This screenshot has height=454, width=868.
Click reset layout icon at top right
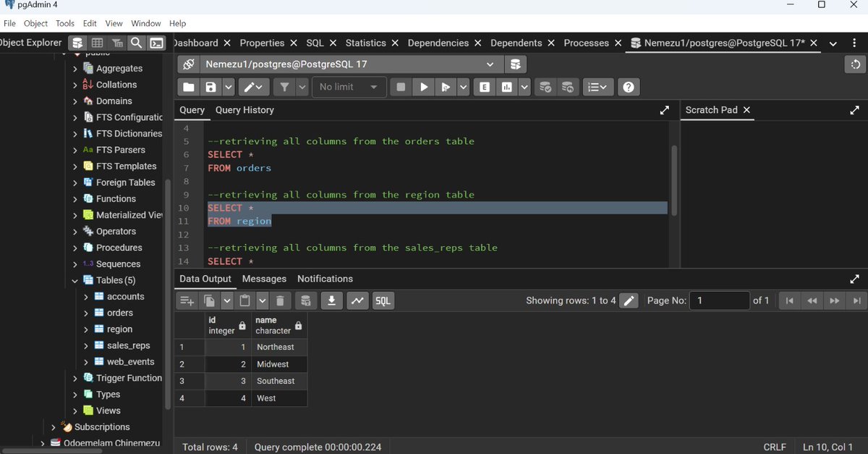[855, 64]
